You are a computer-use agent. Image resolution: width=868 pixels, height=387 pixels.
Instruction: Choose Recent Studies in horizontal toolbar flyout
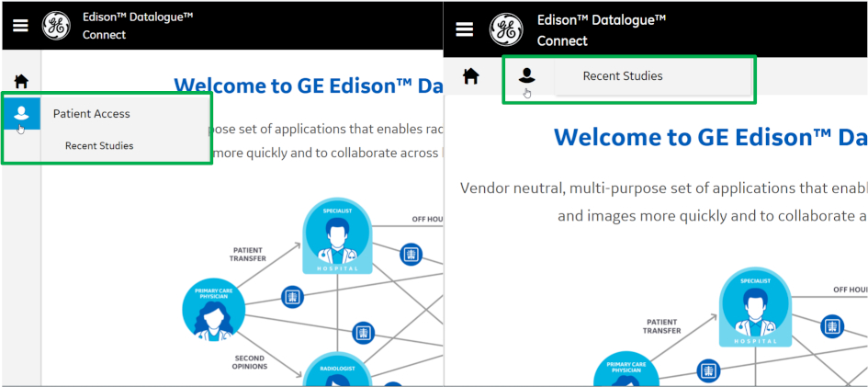pyautogui.click(x=623, y=76)
